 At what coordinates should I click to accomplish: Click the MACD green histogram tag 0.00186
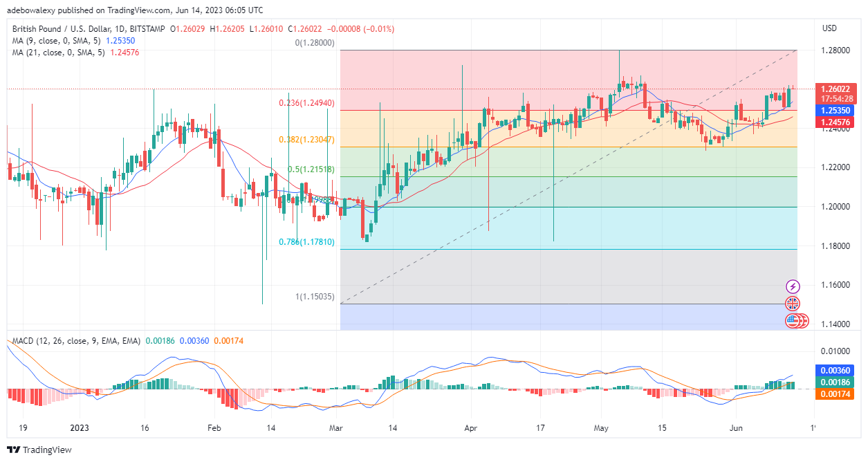835,382
